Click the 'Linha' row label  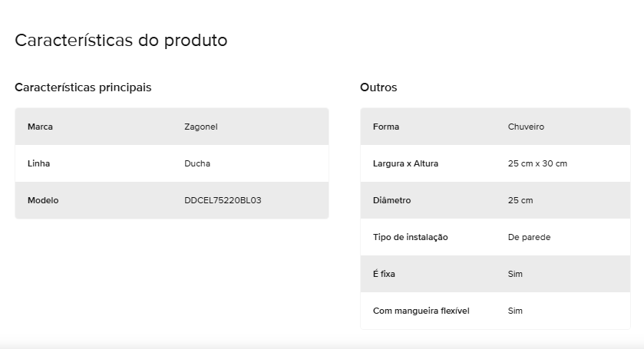(38, 163)
